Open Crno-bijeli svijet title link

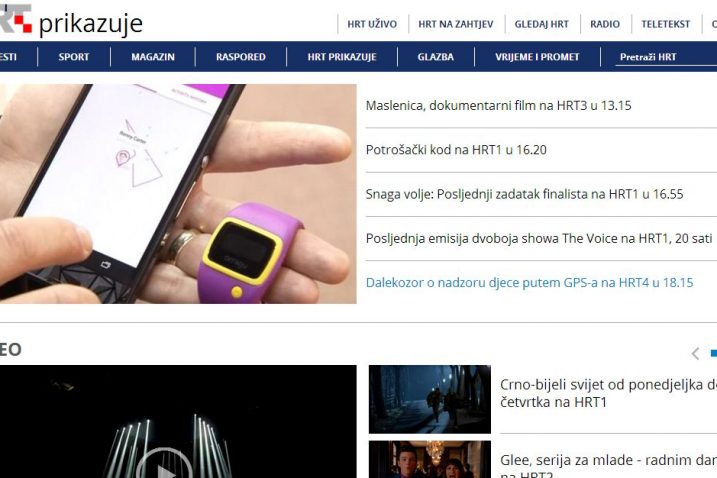click(608, 393)
